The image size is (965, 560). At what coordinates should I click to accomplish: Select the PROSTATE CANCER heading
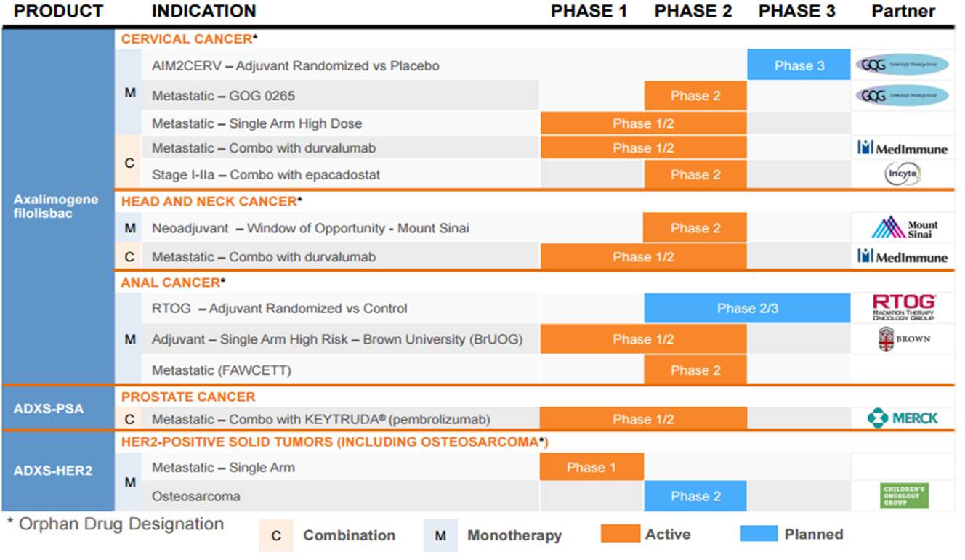tap(188, 397)
